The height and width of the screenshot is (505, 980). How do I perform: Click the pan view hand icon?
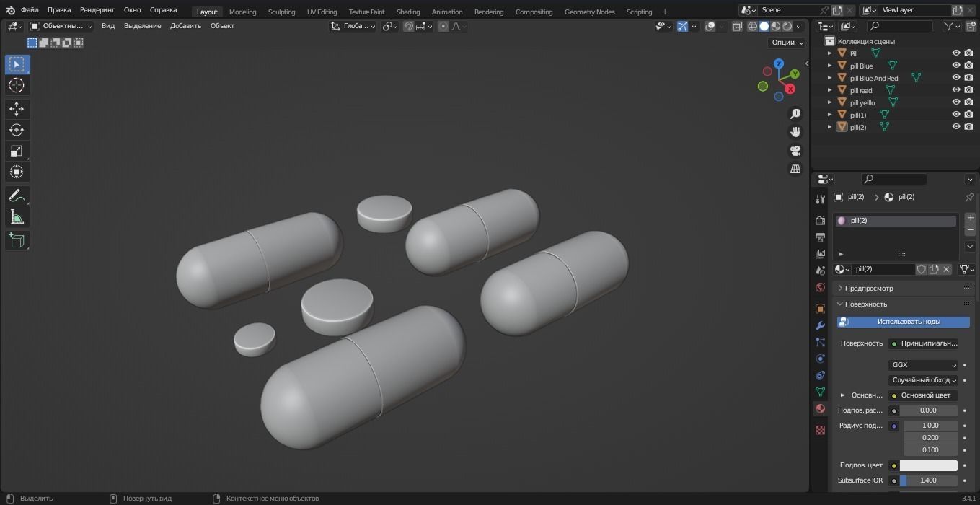click(795, 132)
